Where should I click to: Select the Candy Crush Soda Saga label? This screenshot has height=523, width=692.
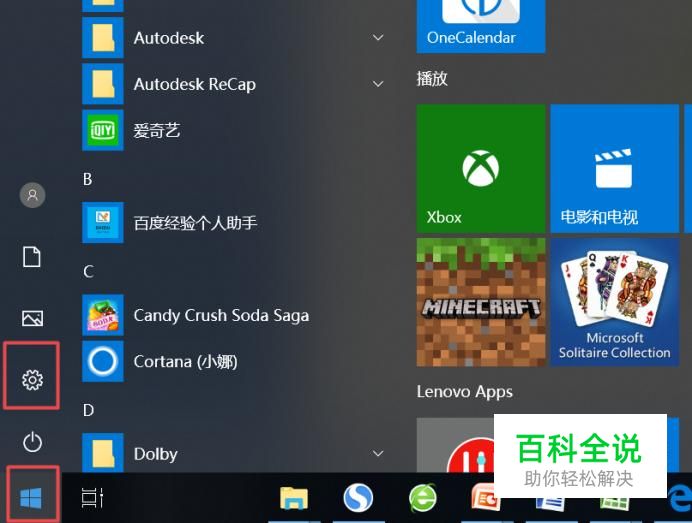pyautogui.click(x=221, y=315)
